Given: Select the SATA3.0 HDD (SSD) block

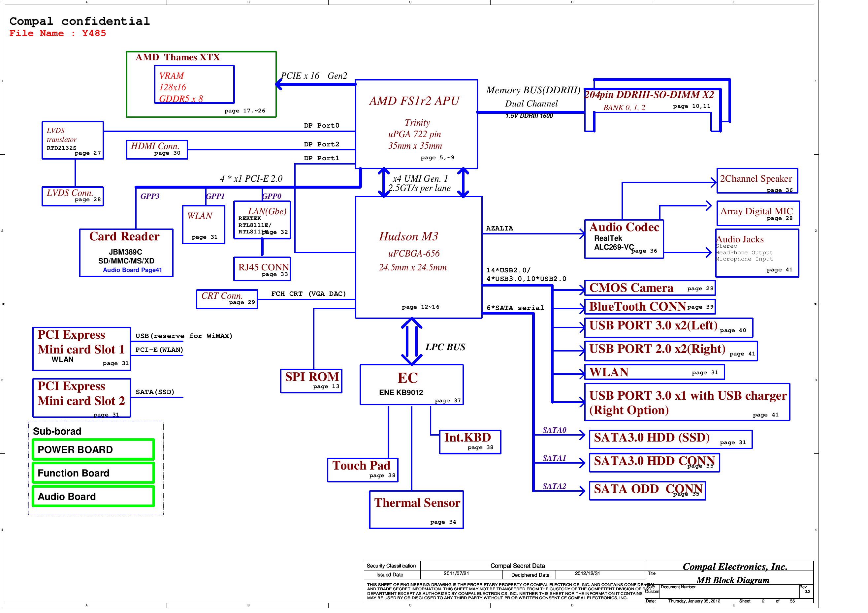Looking at the screenshot, I should point(671,440).
